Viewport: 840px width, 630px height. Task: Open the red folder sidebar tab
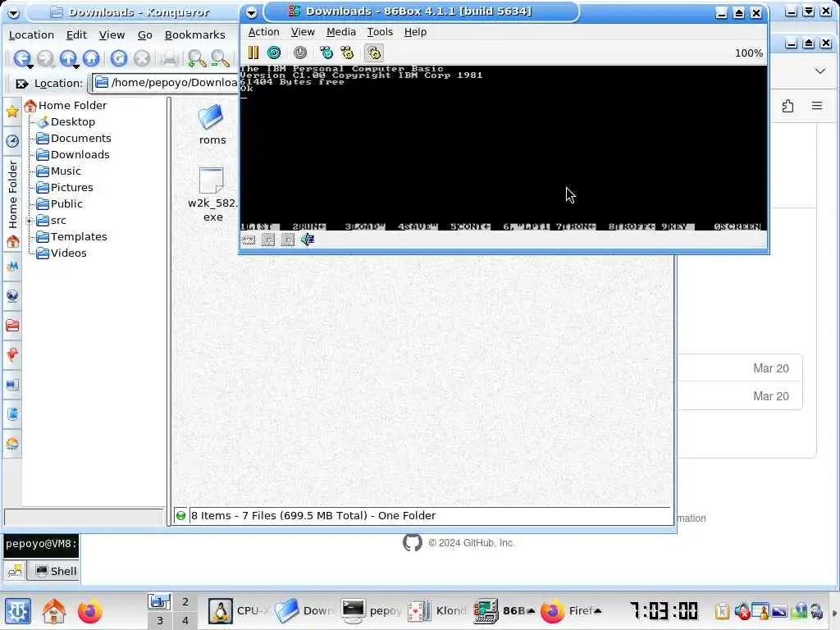pyautogui.click(x=11, y=325)
